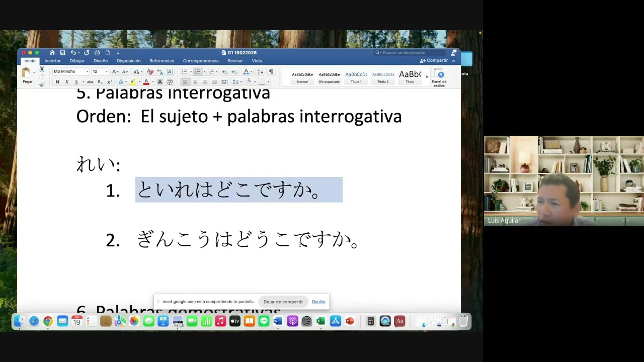Apply character border with the boxed A icon
Screen dimensions: 644x362
pyautogui.click(x=170, y=72)
